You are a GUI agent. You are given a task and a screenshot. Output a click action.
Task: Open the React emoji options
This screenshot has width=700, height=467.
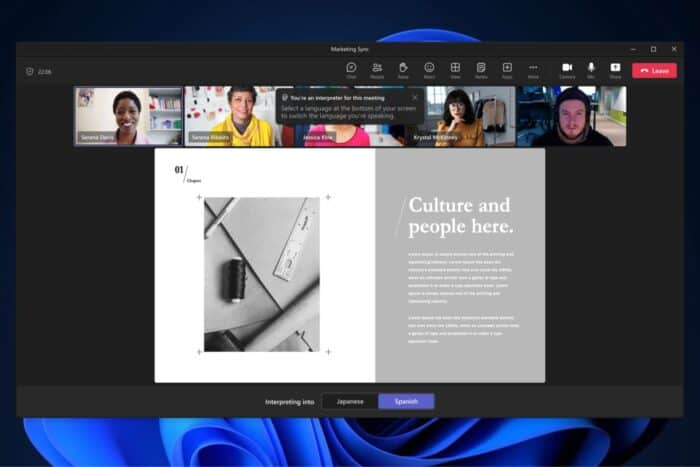(x=429, y=69)
